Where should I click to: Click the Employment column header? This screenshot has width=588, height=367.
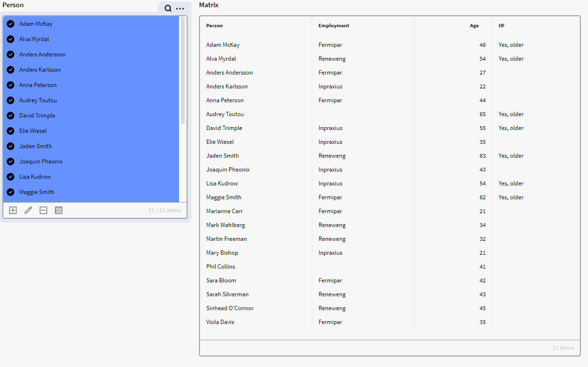[x=334, y=26]
